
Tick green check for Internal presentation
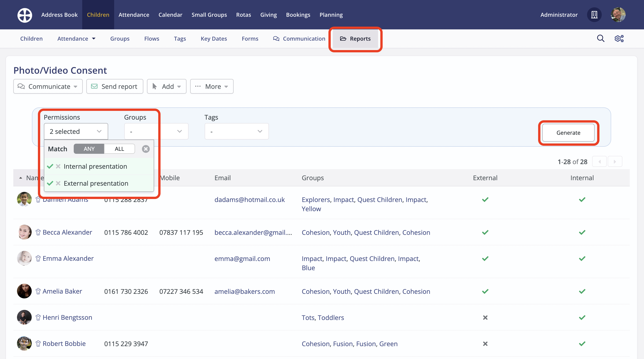pos(50,166)
